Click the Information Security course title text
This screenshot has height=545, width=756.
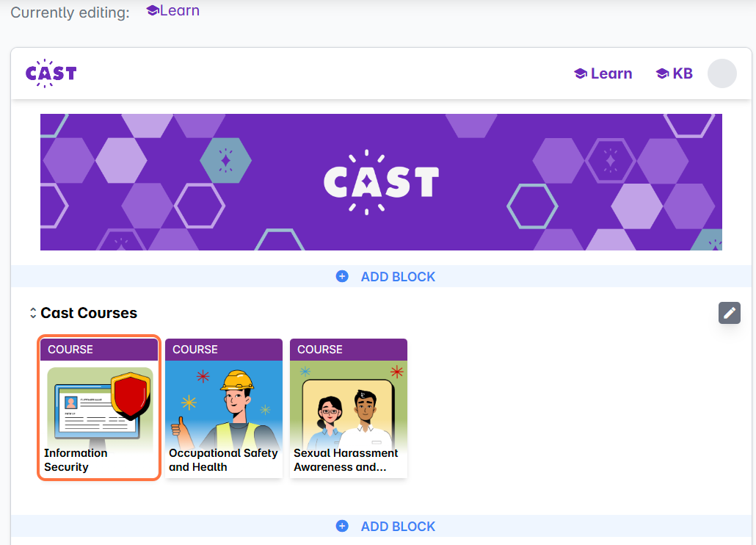pyautogui.click(x=76, y=460)
